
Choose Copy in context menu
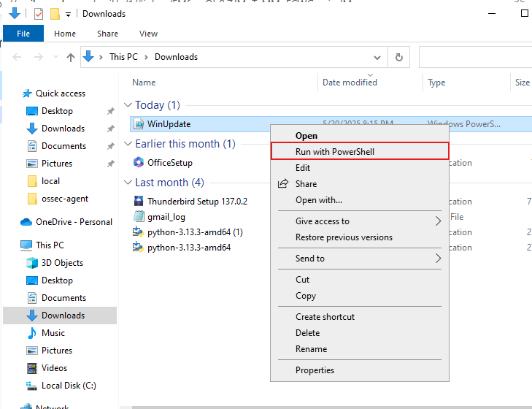tap(360, 296)
